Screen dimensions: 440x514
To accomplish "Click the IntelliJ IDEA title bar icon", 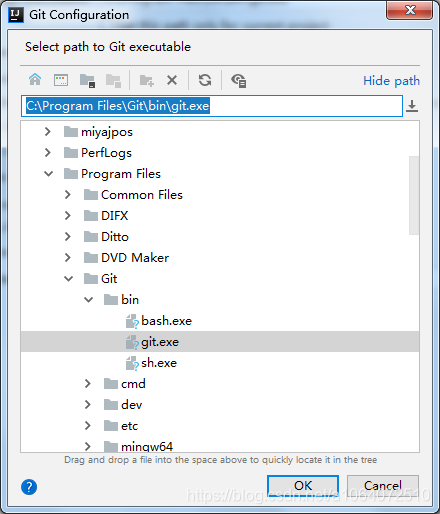I will coord(16,15).
